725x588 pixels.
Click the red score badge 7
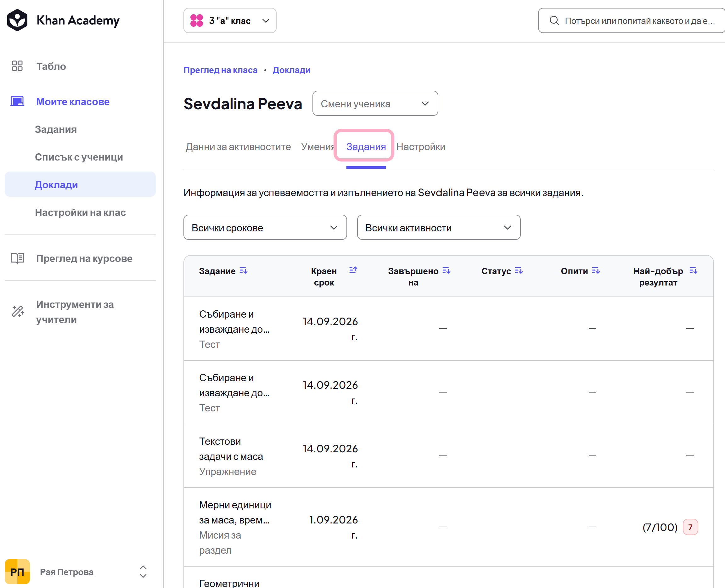[690, 527]
